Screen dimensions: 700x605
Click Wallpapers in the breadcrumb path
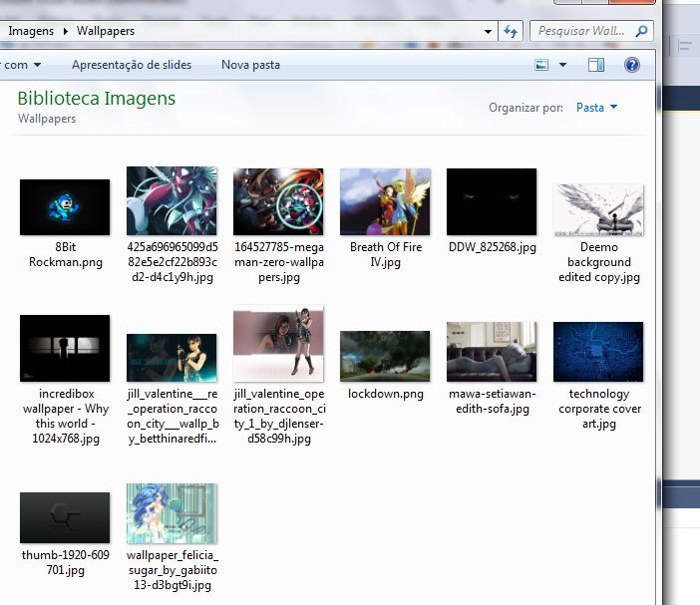click(106, 31)
